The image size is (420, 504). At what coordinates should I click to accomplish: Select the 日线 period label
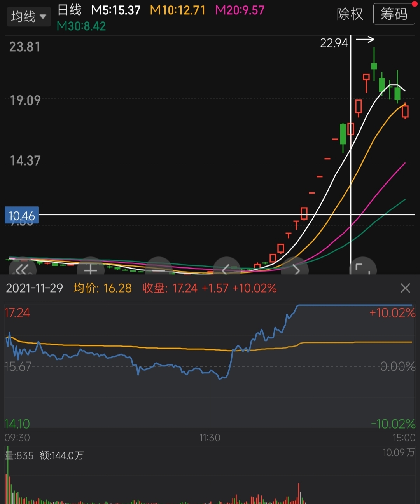click(70, 10)
